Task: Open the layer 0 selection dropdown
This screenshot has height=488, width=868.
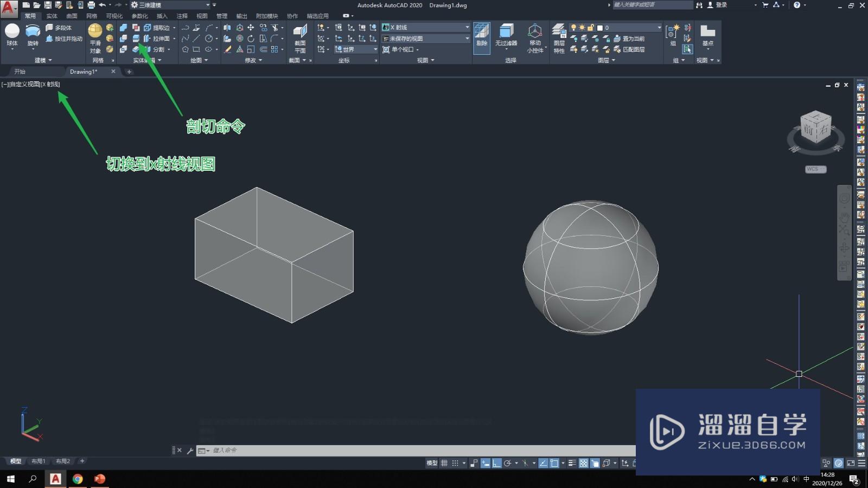Action: 659,27
